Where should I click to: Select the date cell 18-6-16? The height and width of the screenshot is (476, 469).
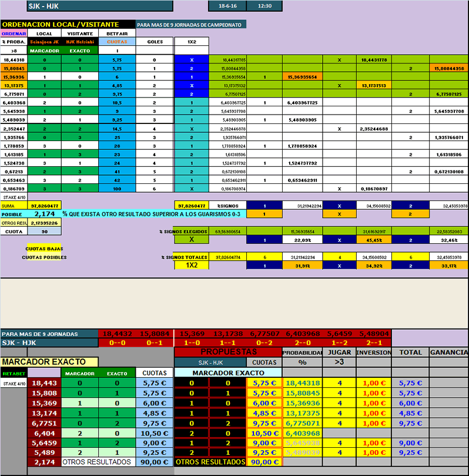pyautogui.click(x=227, y=6)
